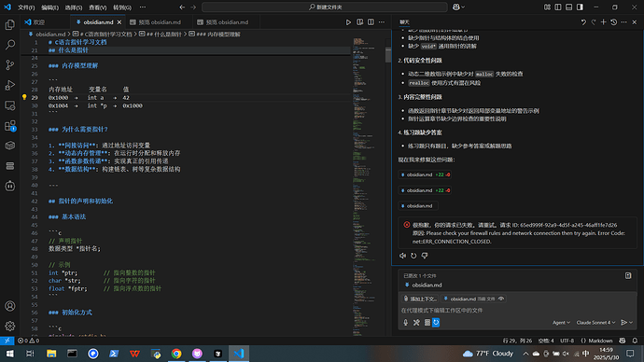This screenshot has height=362, width=644.
Task: Open notifications bell in status bar
Action: [635, 341]
